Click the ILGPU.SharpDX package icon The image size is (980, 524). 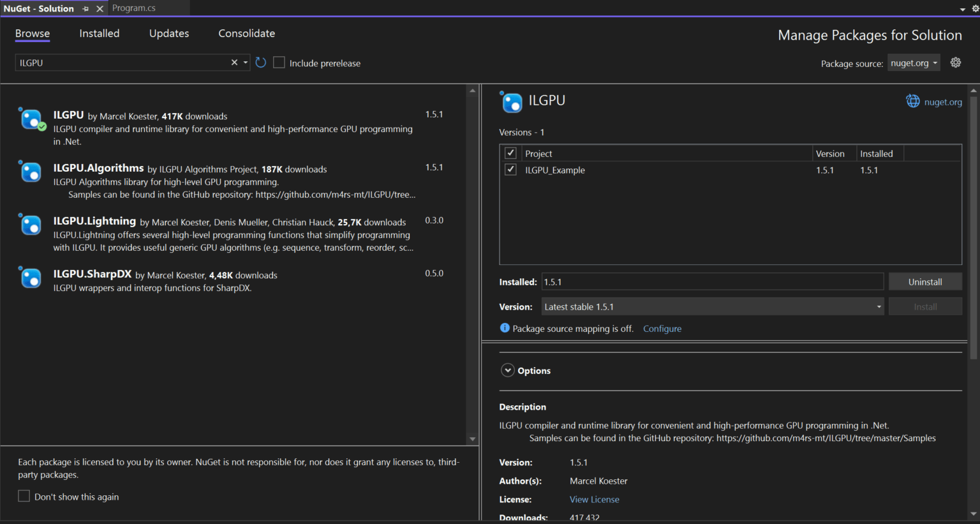[x=31, y=278]
